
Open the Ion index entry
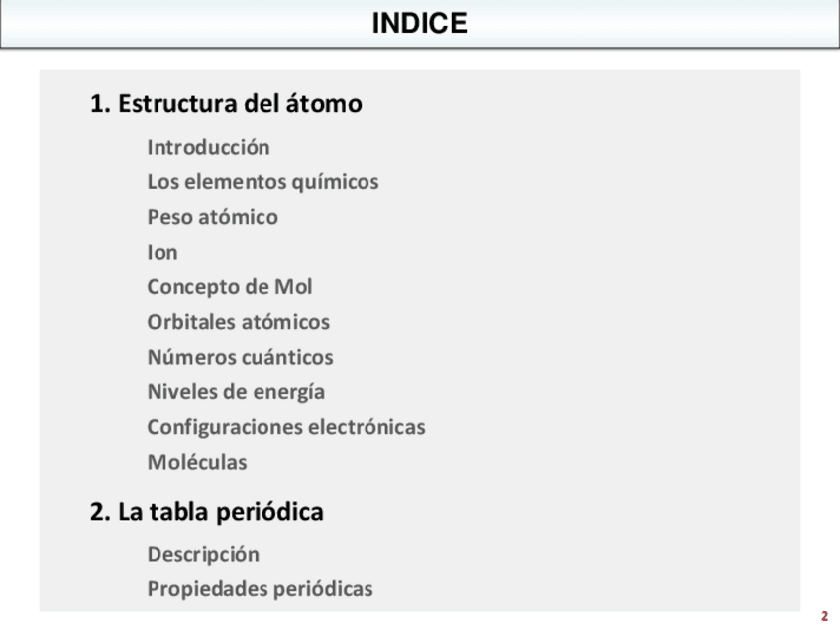[x=162, y=252]
